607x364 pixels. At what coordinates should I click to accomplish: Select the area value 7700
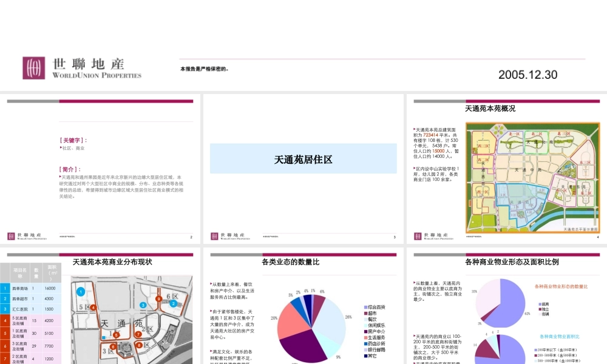click(x=49, y=346)
